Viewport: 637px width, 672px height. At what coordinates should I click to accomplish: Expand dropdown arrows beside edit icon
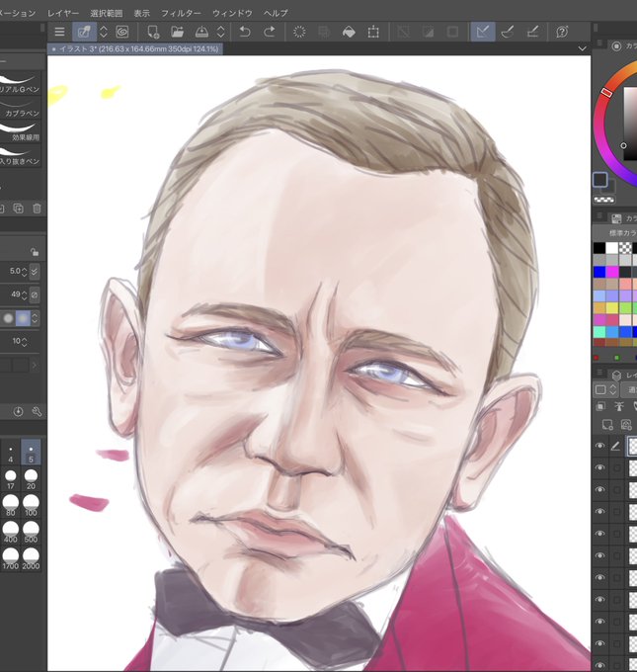(x=104, y=32)
